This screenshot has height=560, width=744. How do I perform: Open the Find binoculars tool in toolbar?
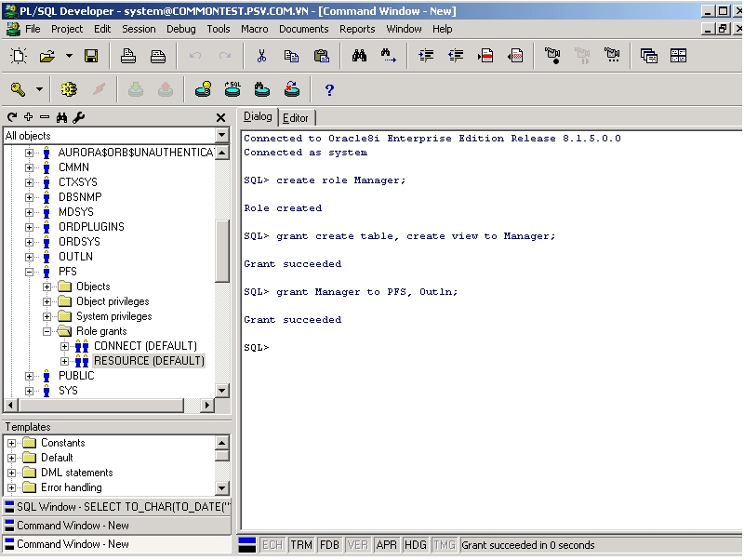coord(359,56)
